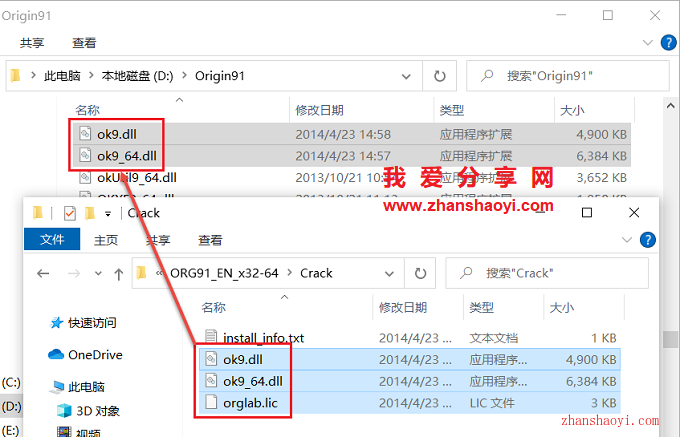Select the install_info.txt file icon in Crack
The height and width of the screenshot is (437, 680).
211,337
